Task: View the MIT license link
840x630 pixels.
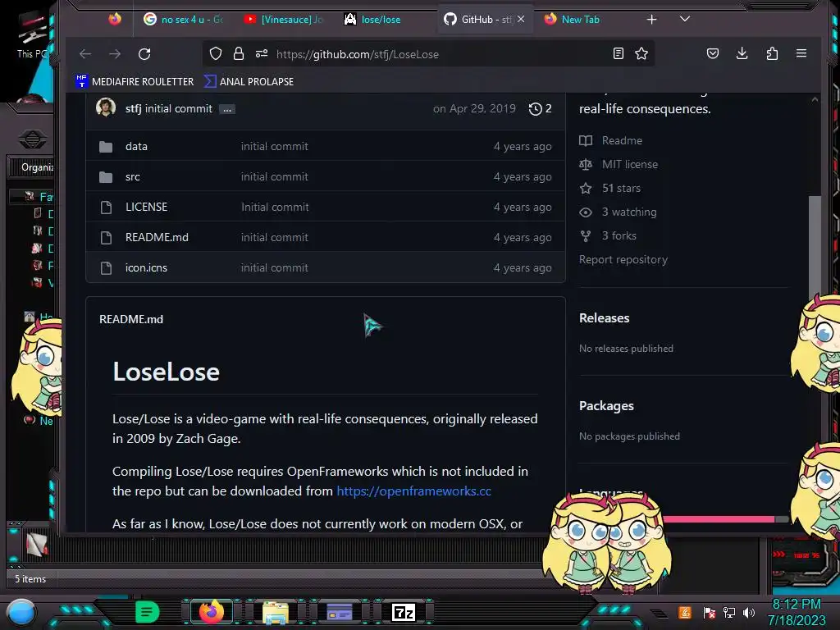Action: coord(619,164)
